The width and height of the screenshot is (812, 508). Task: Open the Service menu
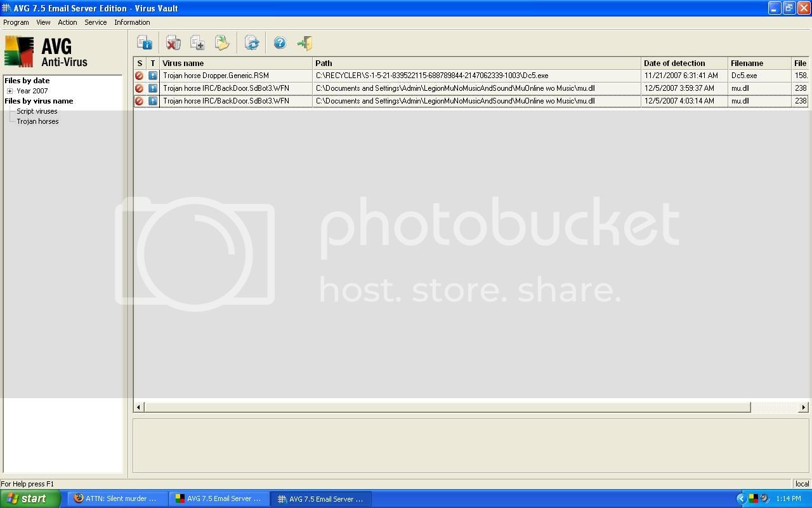96,22
